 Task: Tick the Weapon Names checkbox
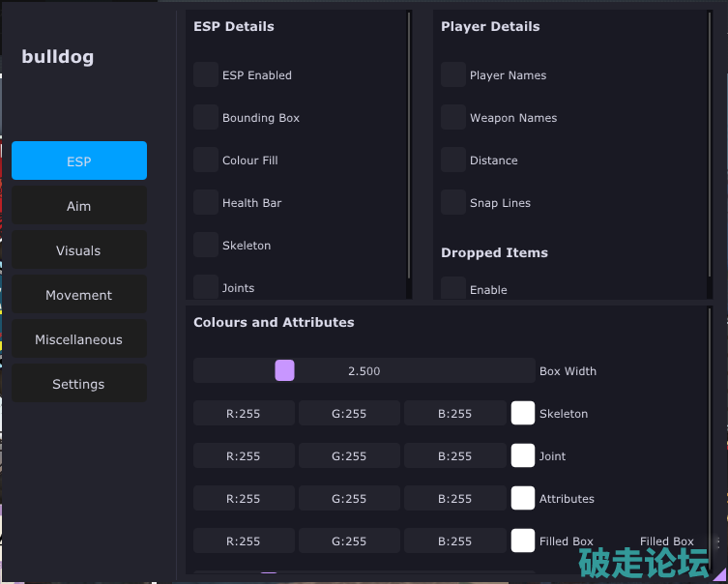[453, 118]
